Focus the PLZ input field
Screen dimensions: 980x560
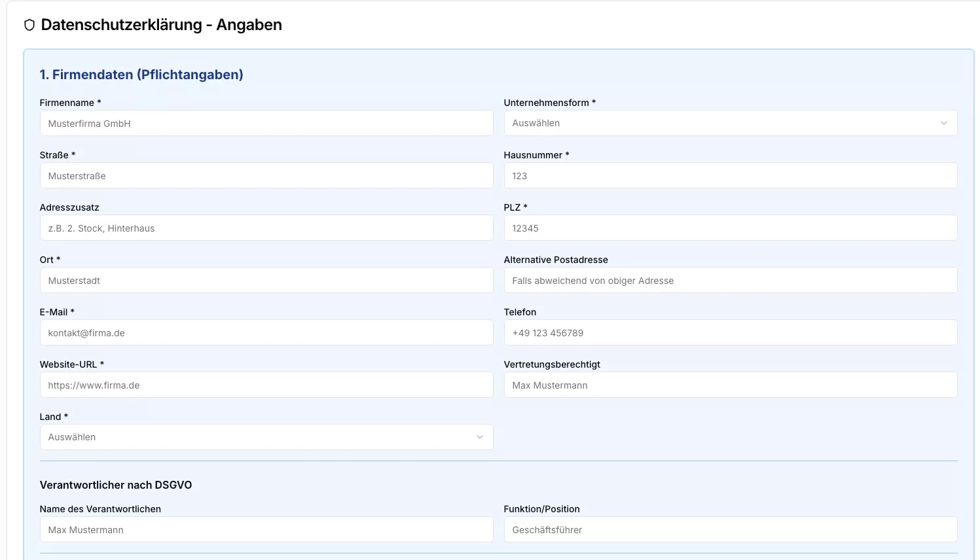point(730,228)
